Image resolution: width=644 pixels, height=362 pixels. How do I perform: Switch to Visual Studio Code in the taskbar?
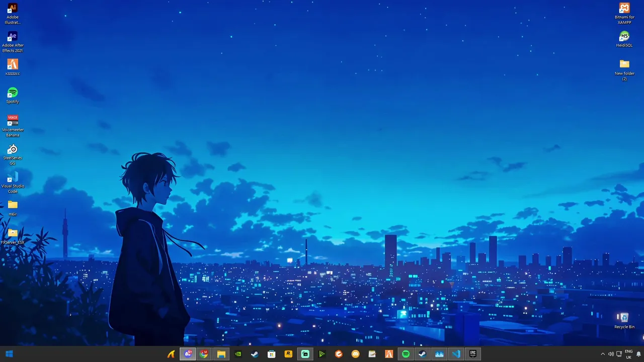[456, 354]
